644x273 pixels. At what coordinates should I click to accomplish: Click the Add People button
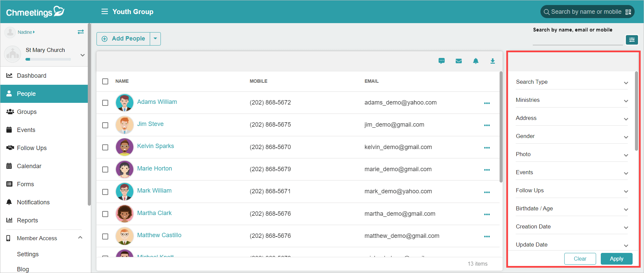tap(123, 39)
